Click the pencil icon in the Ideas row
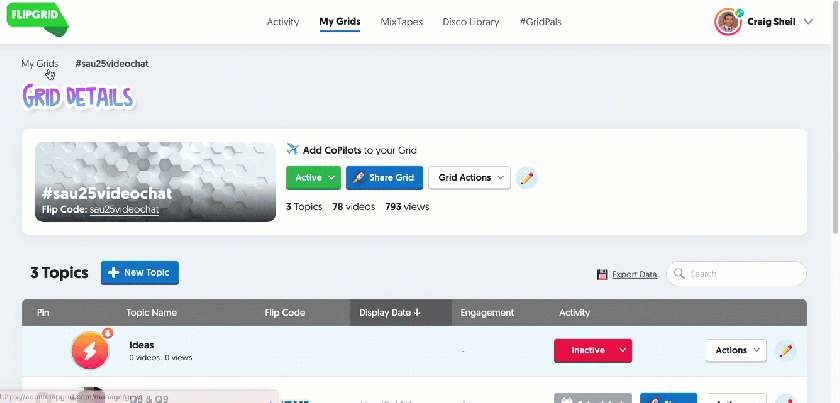This screenshot has height=403, width=840. pos(786,350)
